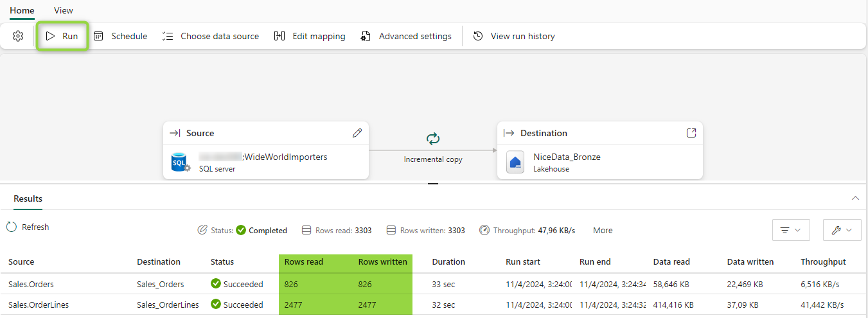The image size is (868, 318).
Task: Click Succeeded status for Sales.Orders
Action: [x=237, y=284]
